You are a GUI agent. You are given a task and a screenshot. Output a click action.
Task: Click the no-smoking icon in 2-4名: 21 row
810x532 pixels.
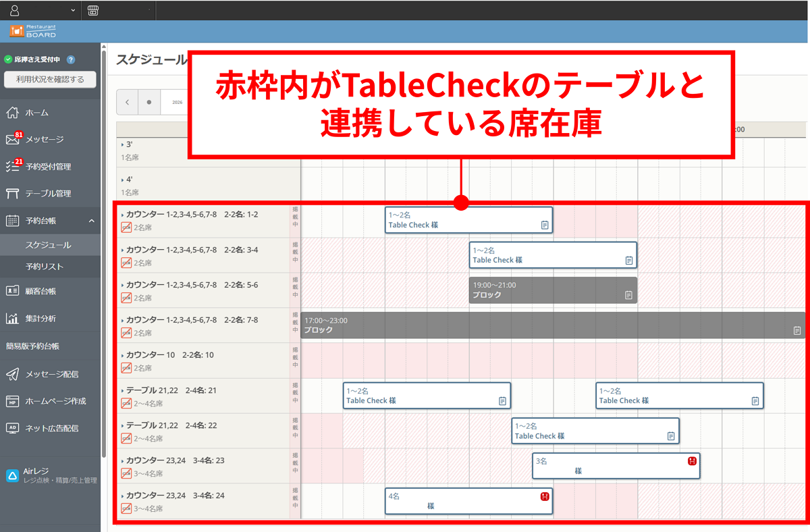126,403
